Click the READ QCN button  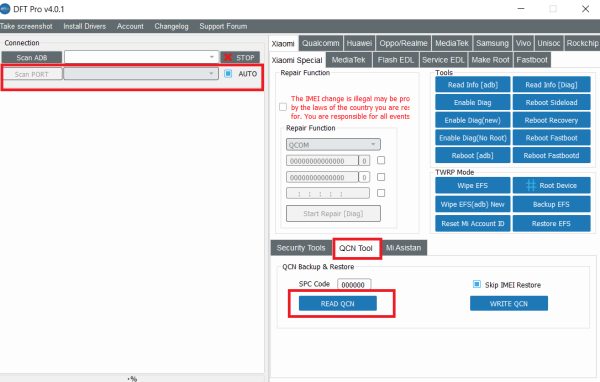click(338, 304)
